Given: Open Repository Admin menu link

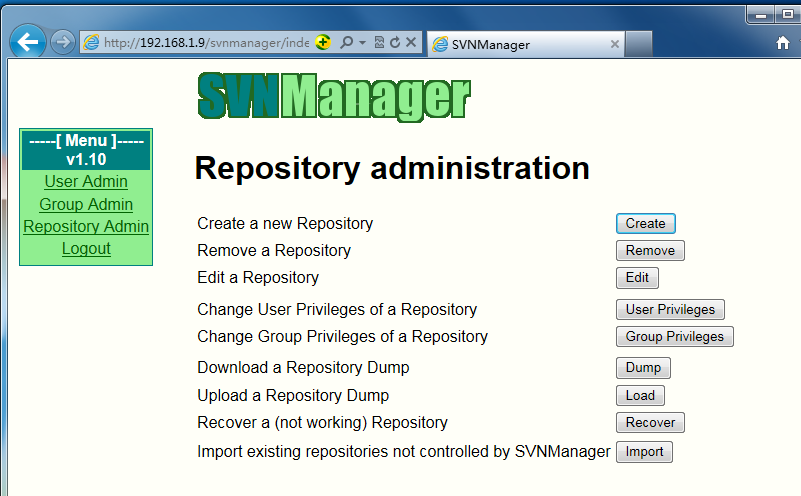Looking at the screenshot, I should point(86,226).
